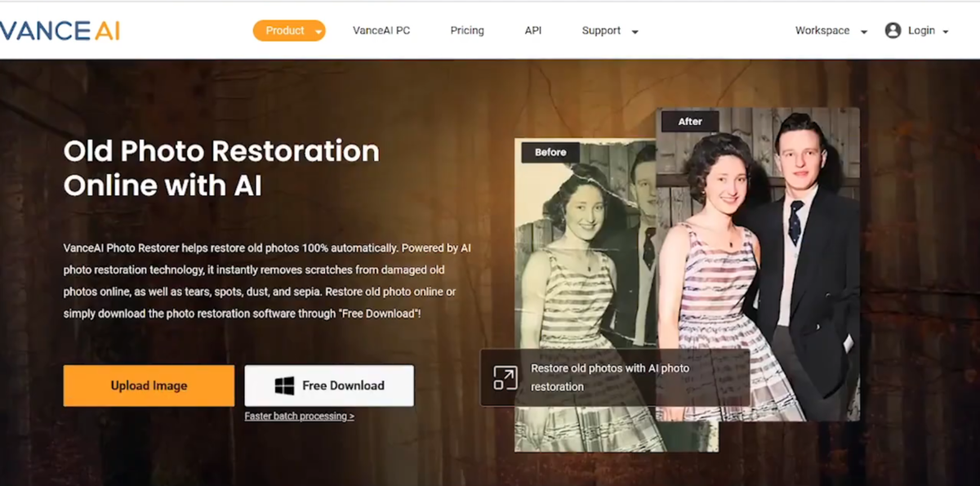Follow the Faster batch processing link
The image size is (980, 486).
pyautogui.click(x=299, y=416)
